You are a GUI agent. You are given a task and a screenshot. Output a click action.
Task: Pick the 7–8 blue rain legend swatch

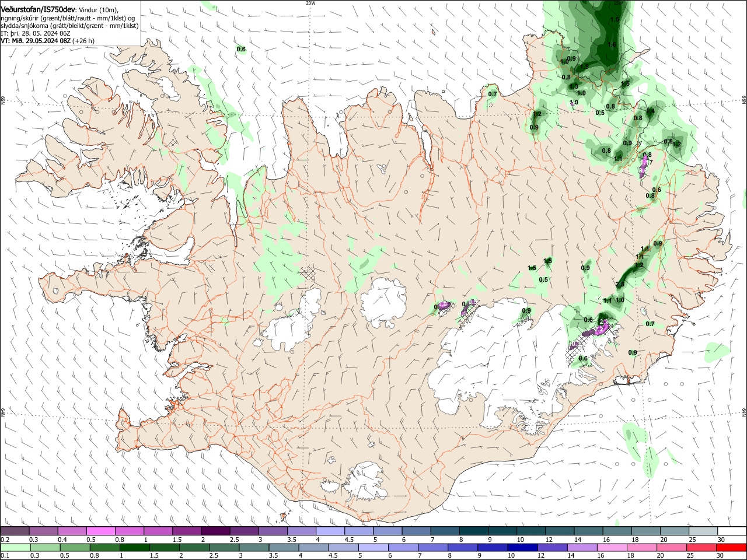click(432, 547)
